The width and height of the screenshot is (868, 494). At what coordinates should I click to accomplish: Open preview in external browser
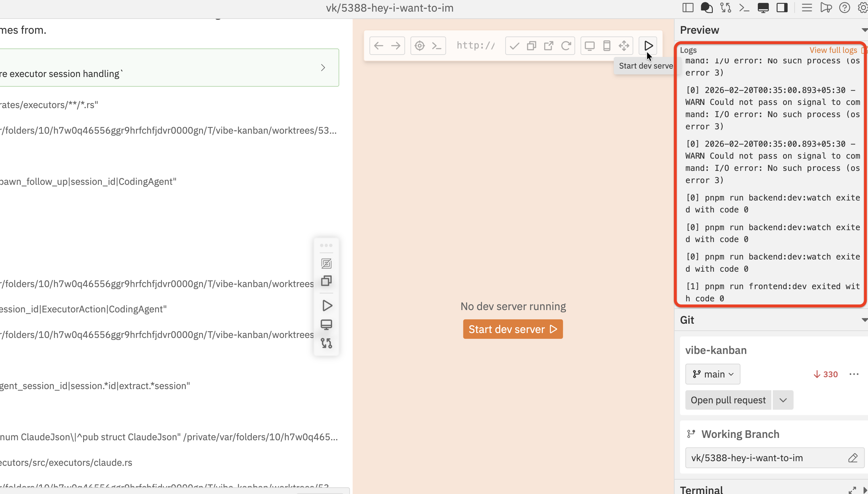[x=549, y=45]
